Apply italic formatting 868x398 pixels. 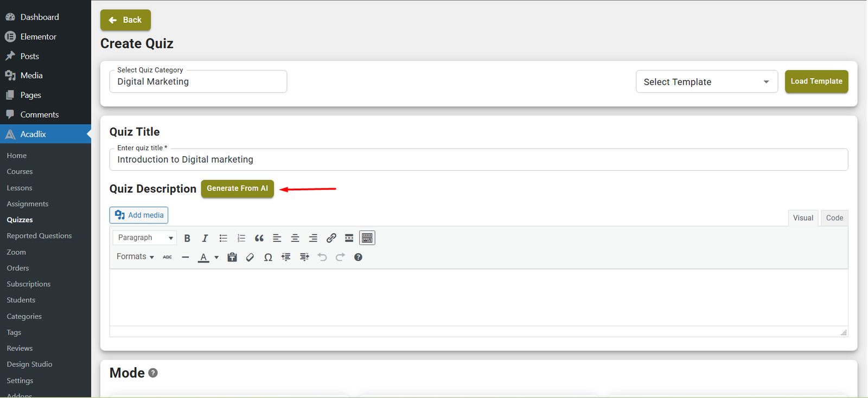pos(205,238)
